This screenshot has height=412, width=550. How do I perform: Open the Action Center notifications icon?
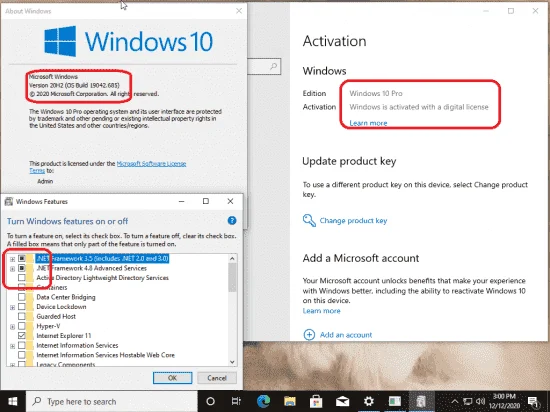533,401
